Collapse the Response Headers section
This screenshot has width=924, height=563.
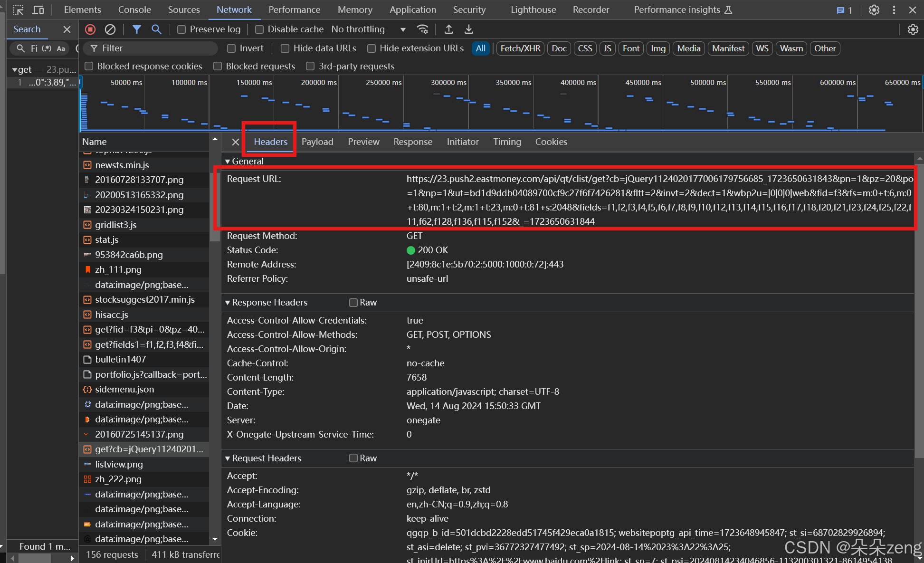pos(228,303)
